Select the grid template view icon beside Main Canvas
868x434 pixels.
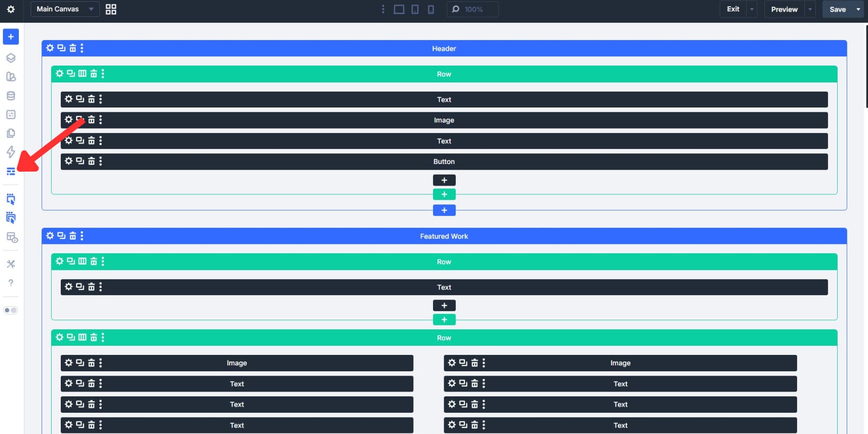tap(110, 9)
